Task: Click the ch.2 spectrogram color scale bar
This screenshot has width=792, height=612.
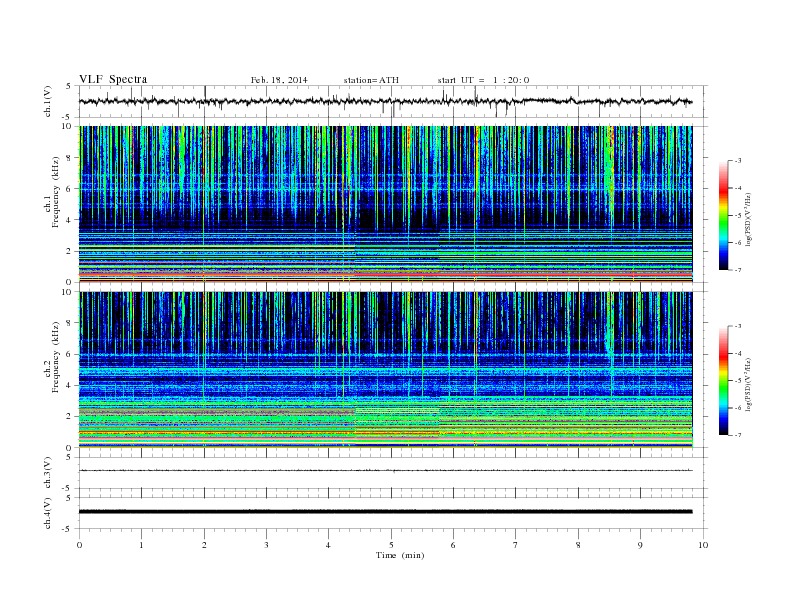Action: pos(724,381)
